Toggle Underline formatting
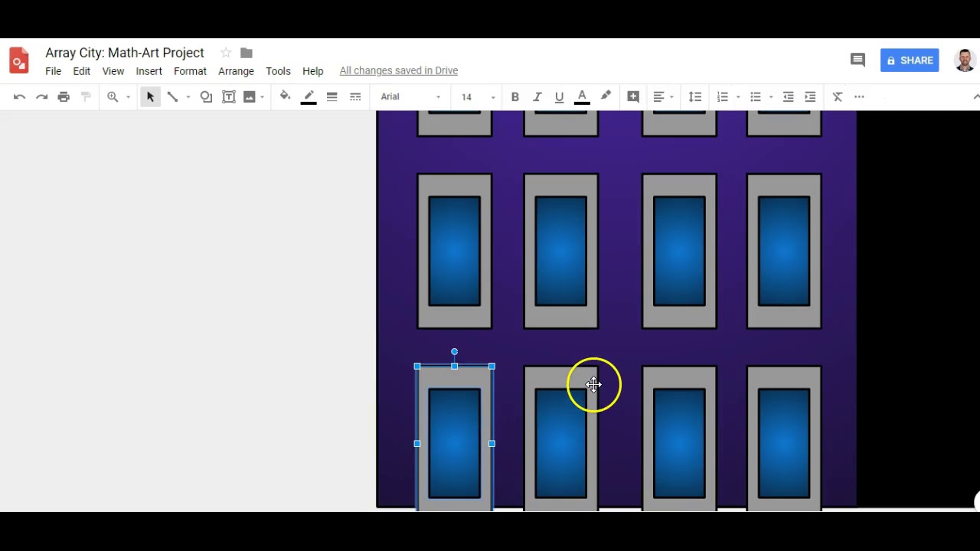Image resolution: width=980 pixels, height=551 pixels. [x=559, y=97]
